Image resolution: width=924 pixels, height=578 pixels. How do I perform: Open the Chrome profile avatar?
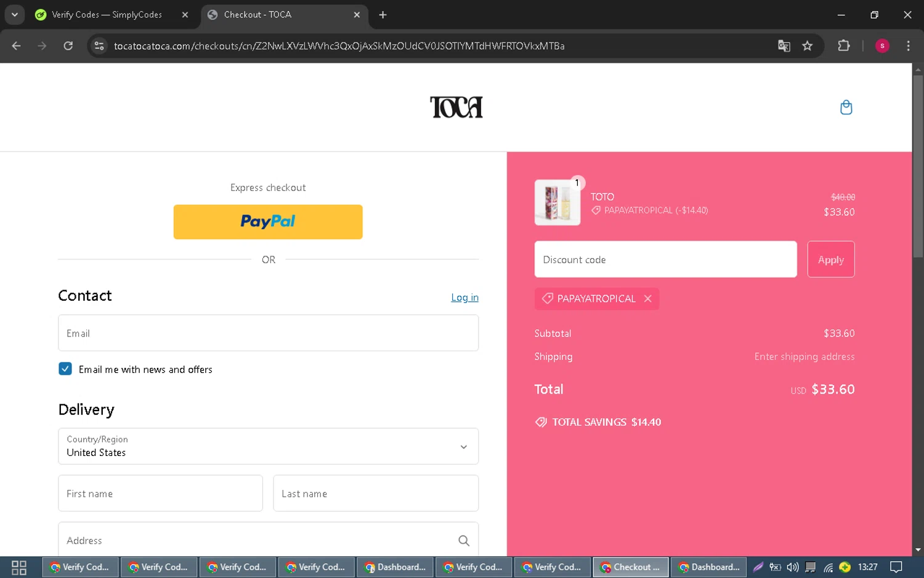882,46
